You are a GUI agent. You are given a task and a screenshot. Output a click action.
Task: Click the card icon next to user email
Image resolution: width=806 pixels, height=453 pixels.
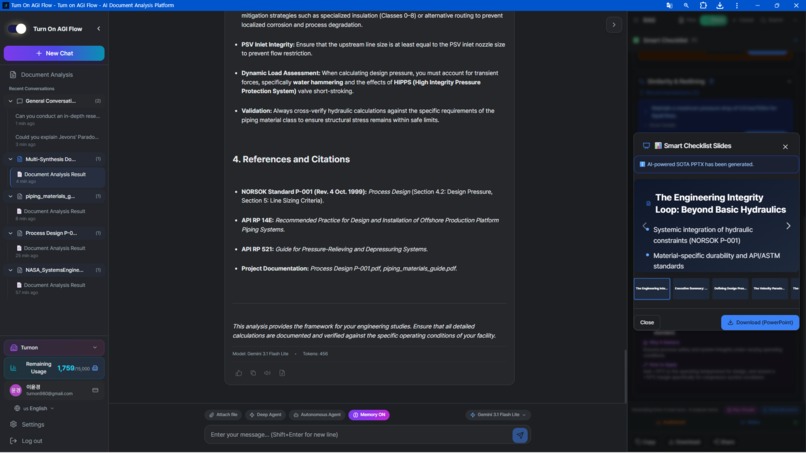[95, 390]
